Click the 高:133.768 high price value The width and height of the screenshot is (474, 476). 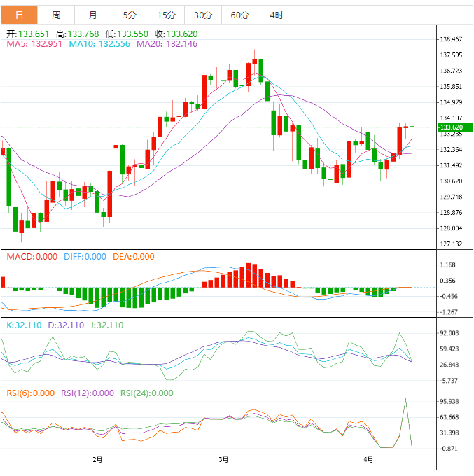78,34
